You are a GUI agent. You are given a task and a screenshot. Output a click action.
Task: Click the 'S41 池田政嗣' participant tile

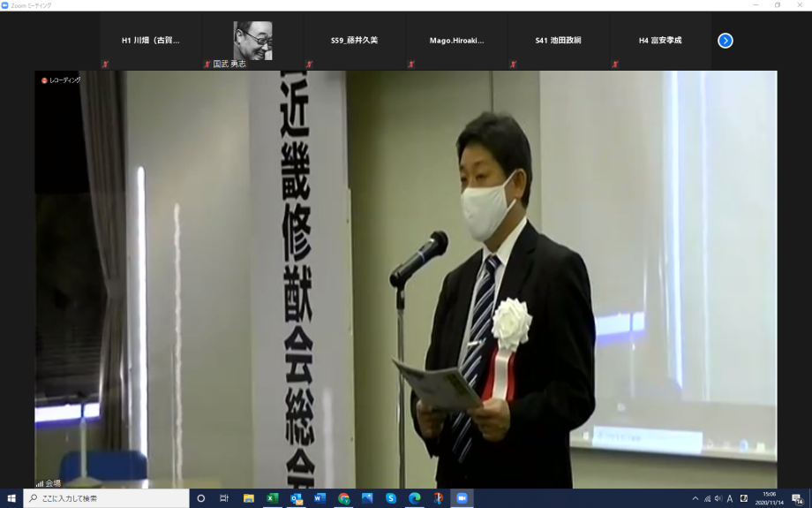(558, 41)
